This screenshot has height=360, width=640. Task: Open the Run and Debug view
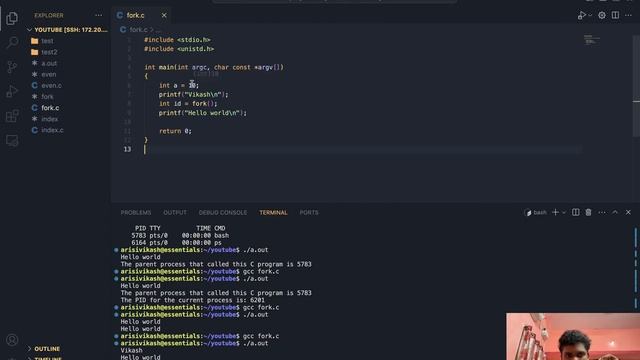pos(12,91)
